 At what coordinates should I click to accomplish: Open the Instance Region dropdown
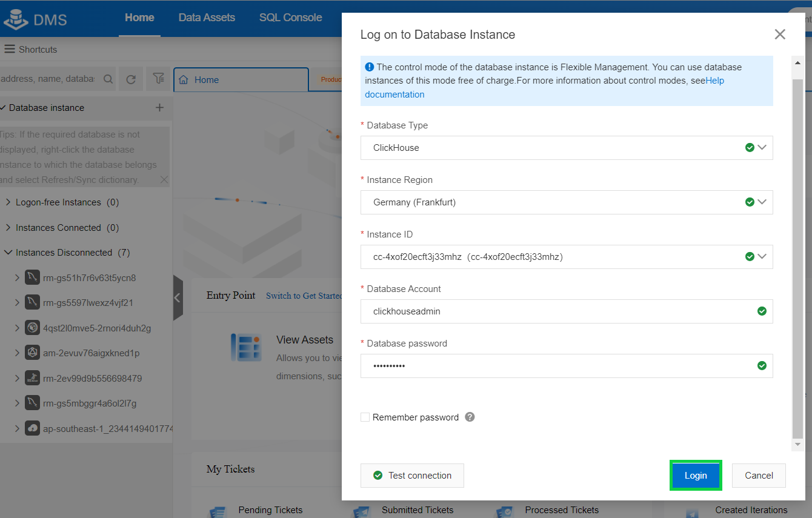tap(567, 202)
